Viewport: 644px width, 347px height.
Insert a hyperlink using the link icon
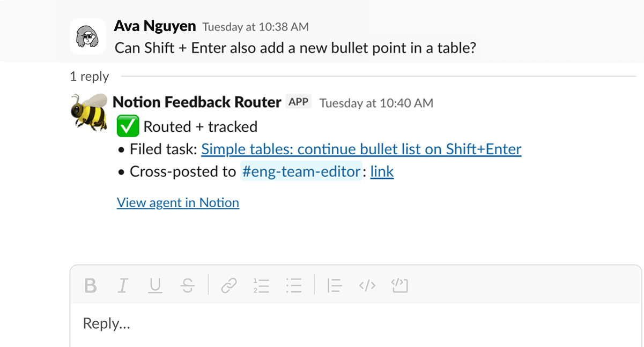[x=229, y=286]
